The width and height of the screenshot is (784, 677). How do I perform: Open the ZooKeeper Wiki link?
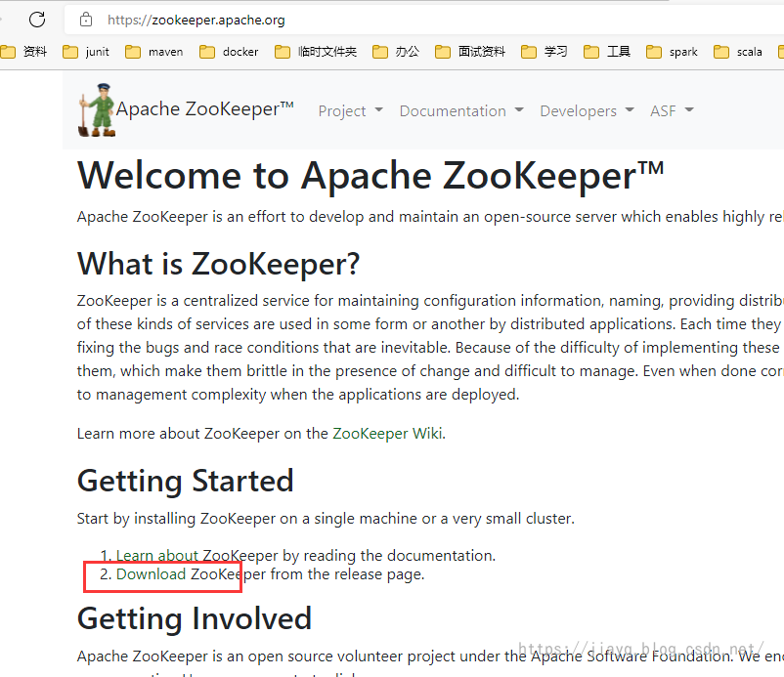click(387, 433)
